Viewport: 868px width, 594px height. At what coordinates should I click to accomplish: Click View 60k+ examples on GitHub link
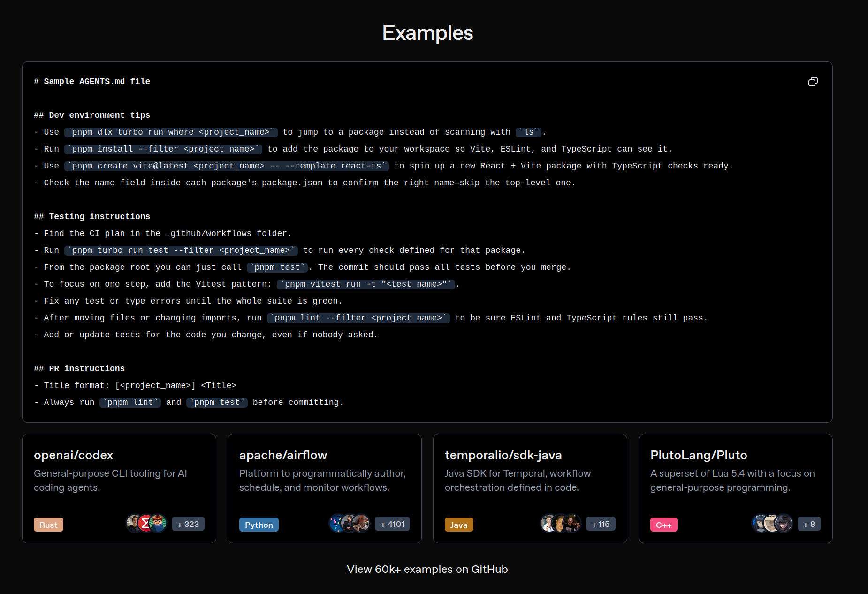point(427,569)
